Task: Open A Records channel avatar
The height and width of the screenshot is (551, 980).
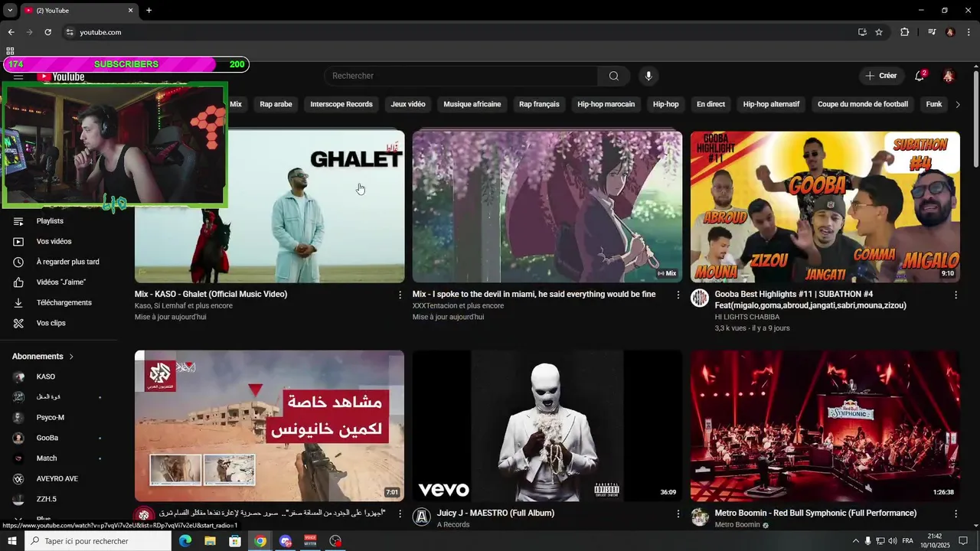Action: [422, 517]
